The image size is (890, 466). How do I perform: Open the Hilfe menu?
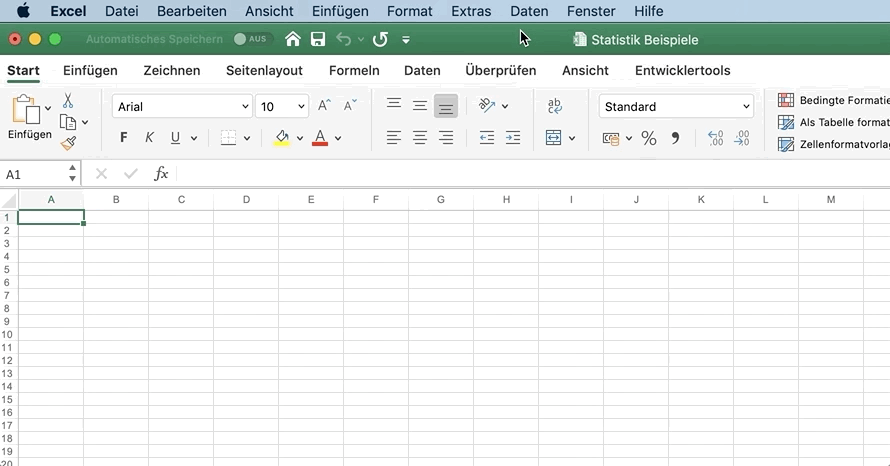649,11
